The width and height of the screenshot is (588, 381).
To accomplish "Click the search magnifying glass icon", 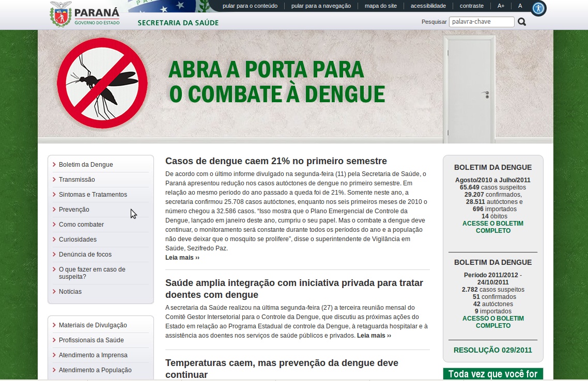I will [522, 22].
